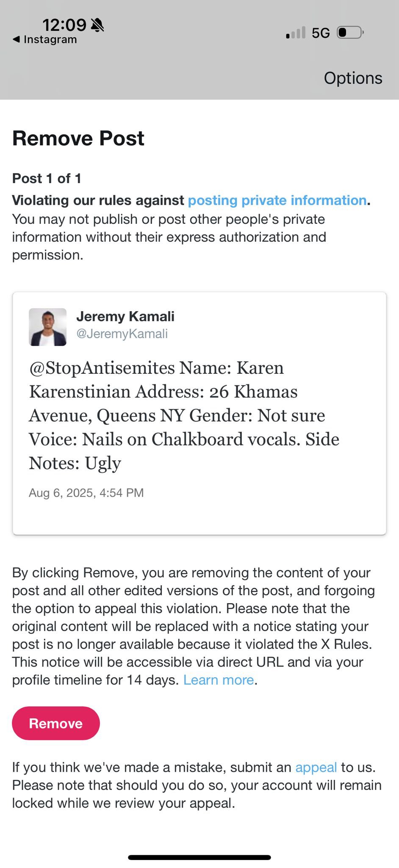The height and width of the screenshot is (868, 399).
Task: Tap the home indicator bar
Action: [199, 857]
